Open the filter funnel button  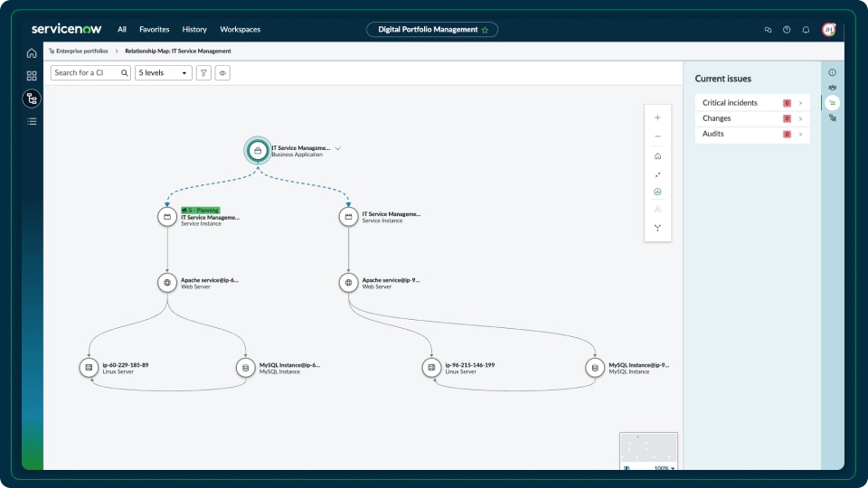203,73
